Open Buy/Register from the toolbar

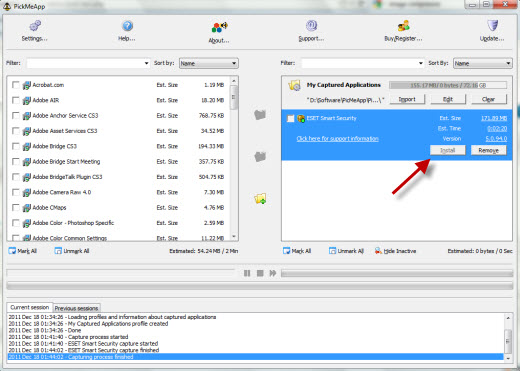tap(403, 31)
